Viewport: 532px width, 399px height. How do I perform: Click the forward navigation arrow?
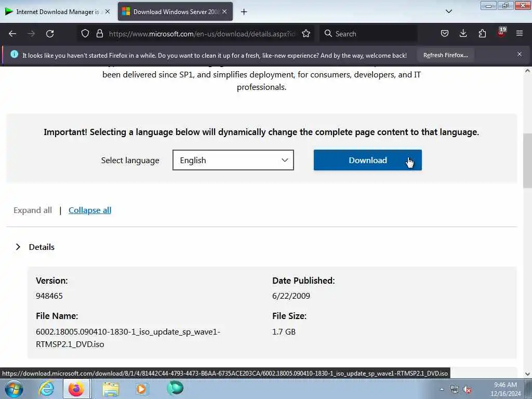coord(31,34)
